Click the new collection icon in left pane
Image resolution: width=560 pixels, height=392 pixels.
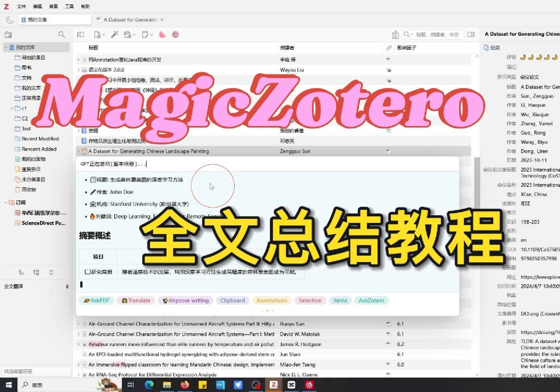[x=8, y=35]
